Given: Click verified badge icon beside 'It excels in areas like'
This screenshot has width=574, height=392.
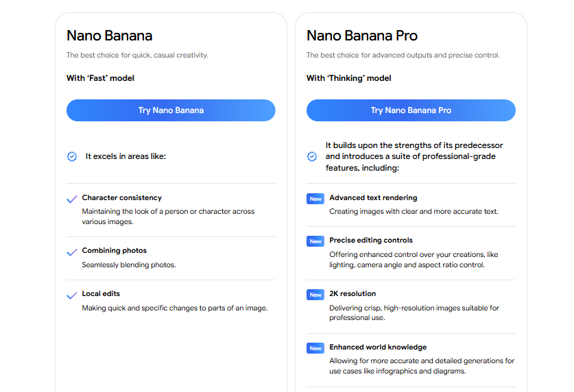Looking at the screenshot, I should coord(72,156).
